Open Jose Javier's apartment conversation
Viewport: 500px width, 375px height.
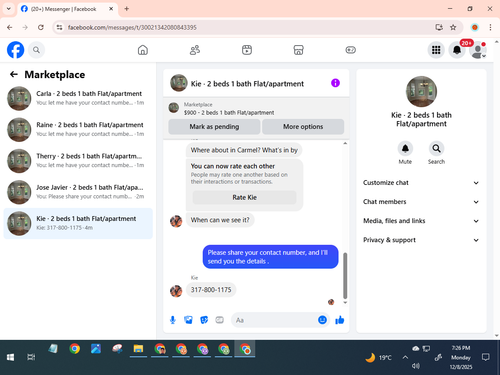[78, 192]
